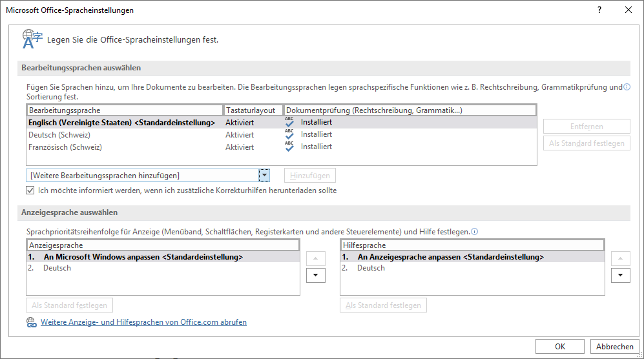
Task: Select Deutsch in the Hilfesprache list
Action: (371, 268)
